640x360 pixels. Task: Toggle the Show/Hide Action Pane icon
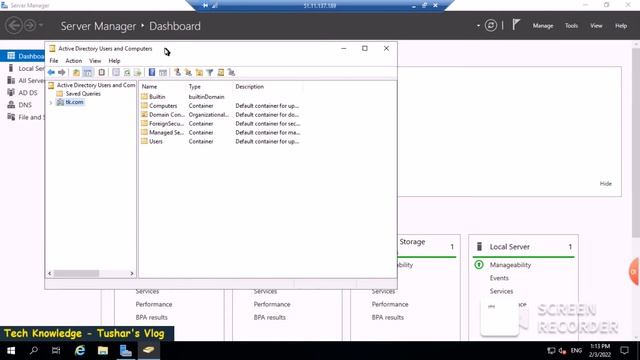(x=163, y=73)
